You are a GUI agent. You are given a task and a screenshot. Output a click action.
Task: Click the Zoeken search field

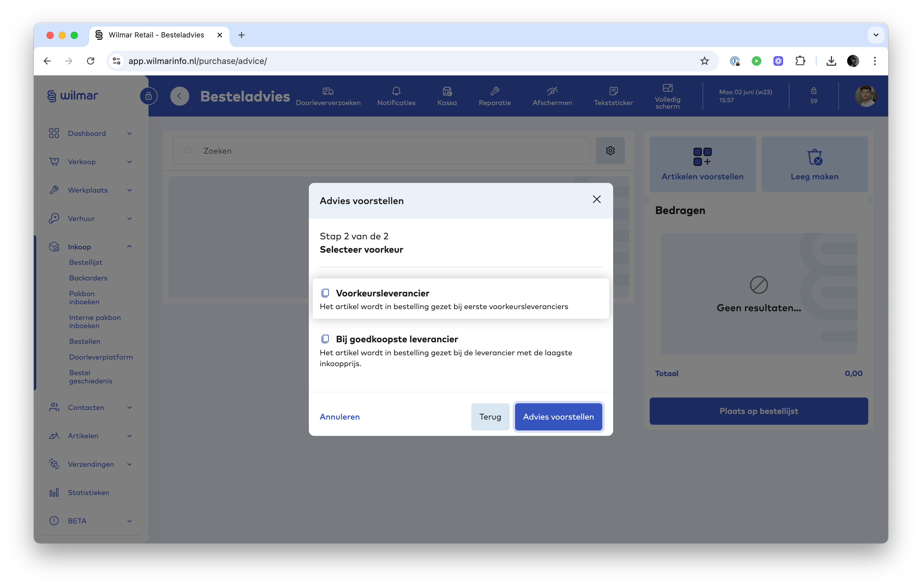(x=381, y=150)
